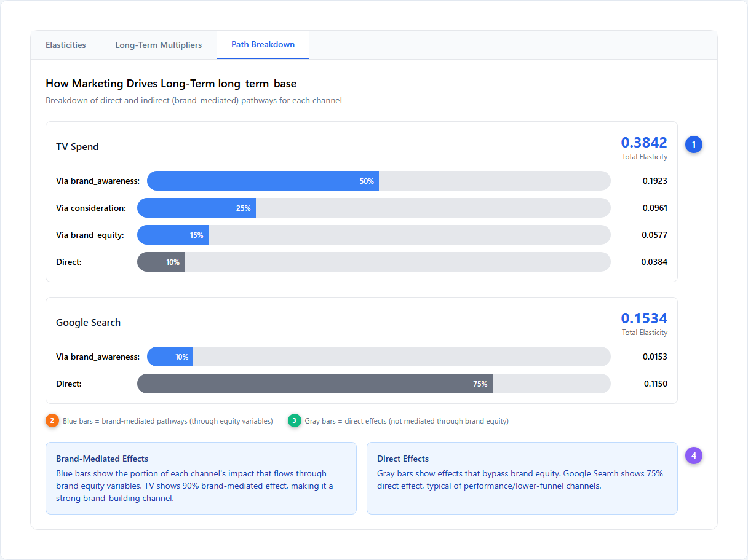Click "Via brand_awareness:" label under TV Spend

(98, 181)
